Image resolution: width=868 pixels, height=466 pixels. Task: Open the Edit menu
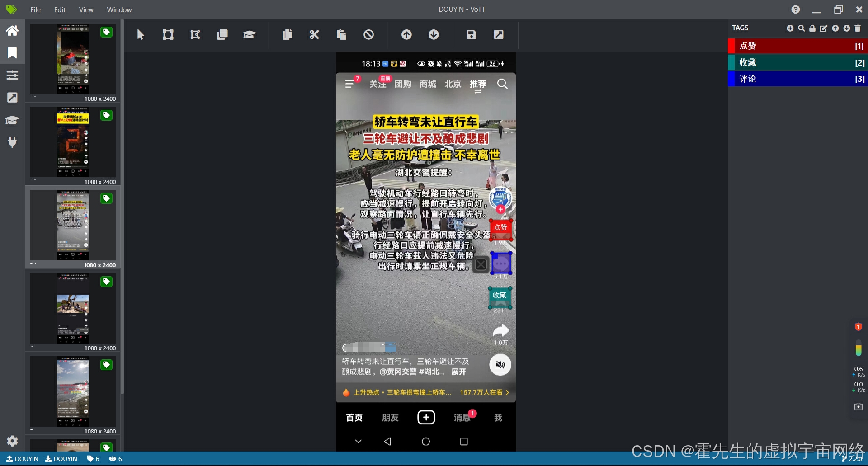60,9
